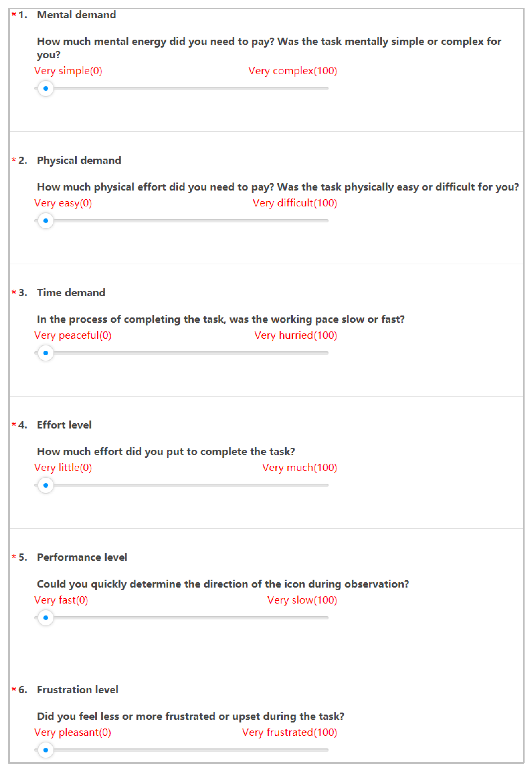Click the 'Very difficult(100)' label

[295, 203]
